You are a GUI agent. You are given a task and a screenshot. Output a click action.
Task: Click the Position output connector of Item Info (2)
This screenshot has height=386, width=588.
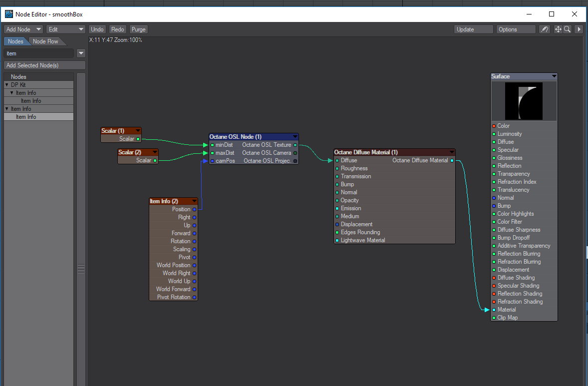tap(194, 209)
